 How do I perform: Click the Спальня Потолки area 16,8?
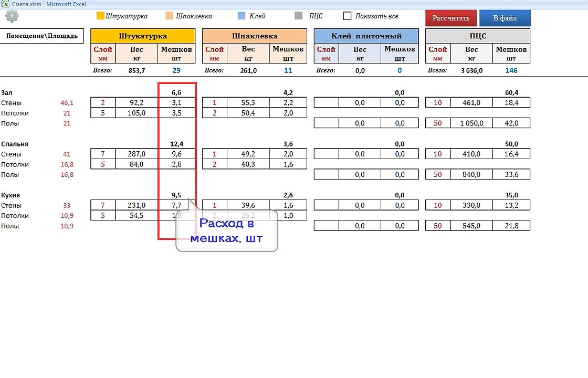[x=67, y=164]
